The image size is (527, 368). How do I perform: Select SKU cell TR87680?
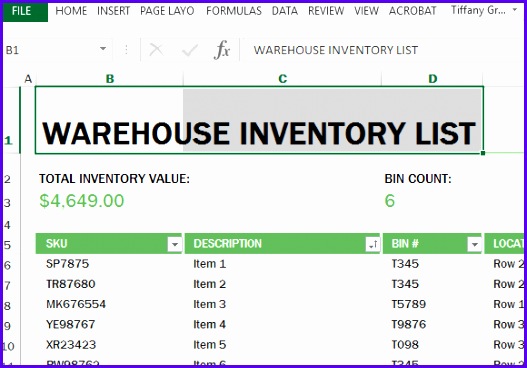click(71, 284)
